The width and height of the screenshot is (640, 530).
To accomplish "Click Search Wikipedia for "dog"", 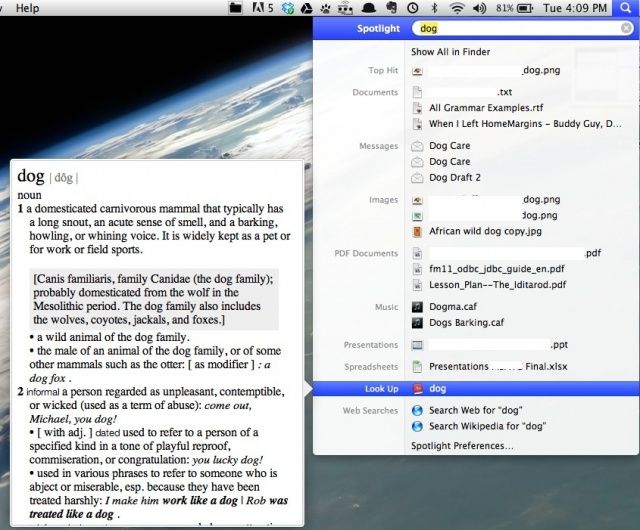I will [x=487, y=426].
